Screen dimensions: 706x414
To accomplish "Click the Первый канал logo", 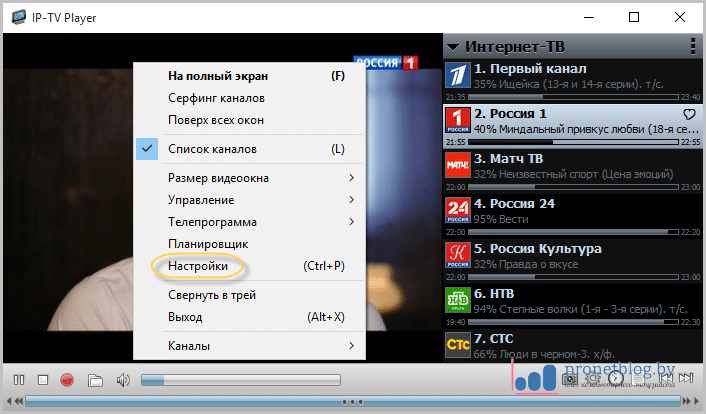I will click(458, 75).
